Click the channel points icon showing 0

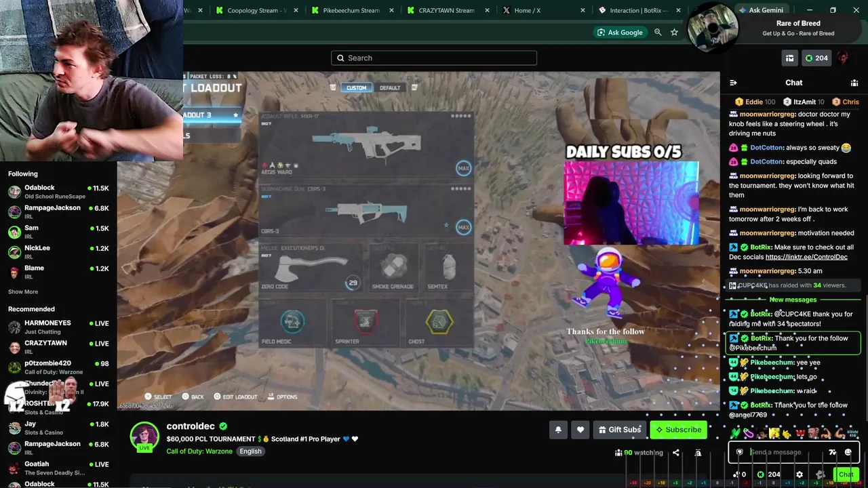click(740, 474)
